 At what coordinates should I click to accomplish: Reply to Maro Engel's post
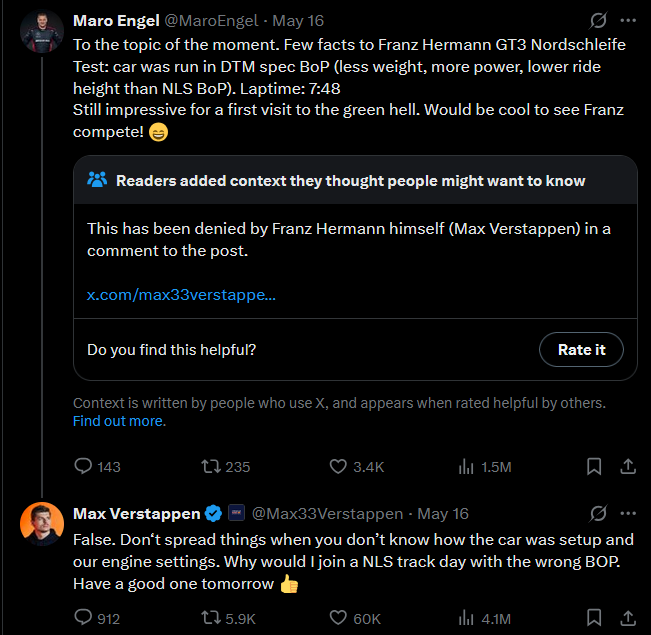click(x=84, y=466)
